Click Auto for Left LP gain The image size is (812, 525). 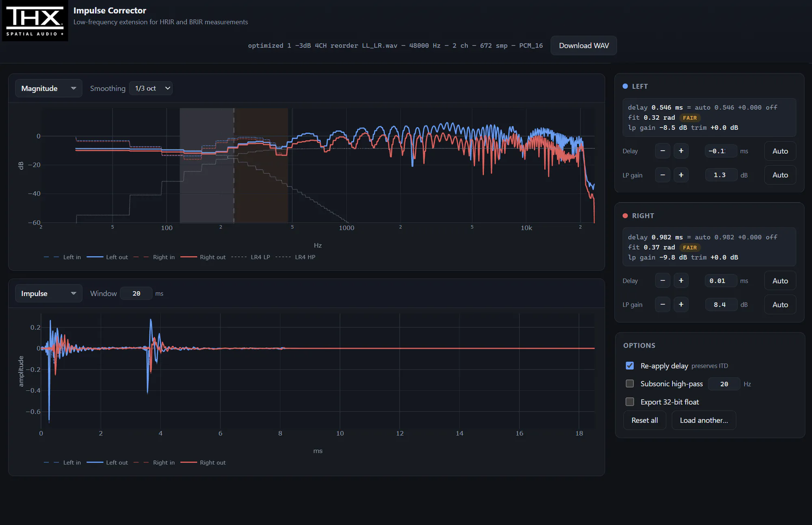[x=780, y=175]
